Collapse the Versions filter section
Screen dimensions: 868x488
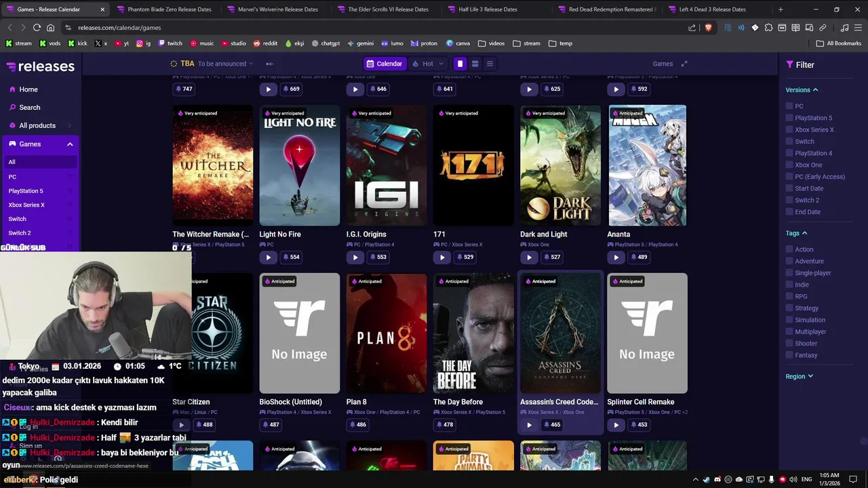(x=802, y=90)
